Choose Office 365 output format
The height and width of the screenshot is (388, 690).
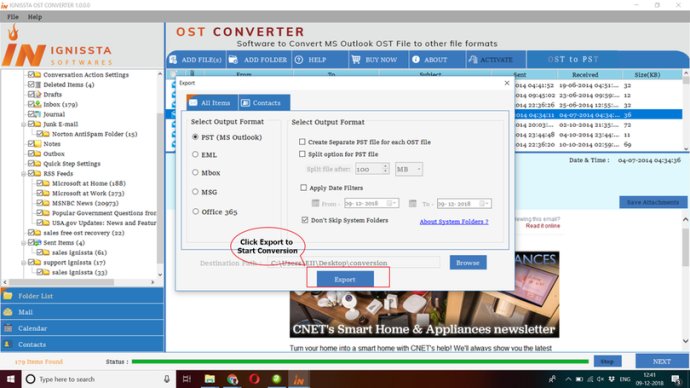coord(195,212)
